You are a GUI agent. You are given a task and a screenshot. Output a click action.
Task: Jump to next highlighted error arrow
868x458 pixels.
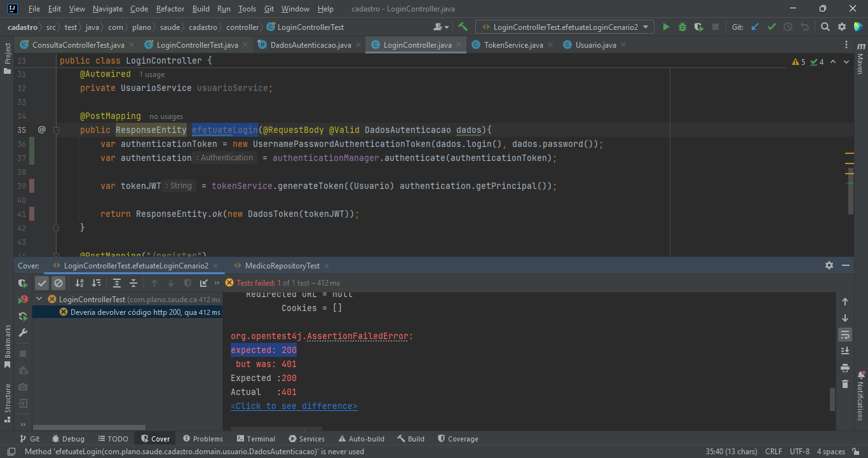pyautogui.click(x=848, y=62)
